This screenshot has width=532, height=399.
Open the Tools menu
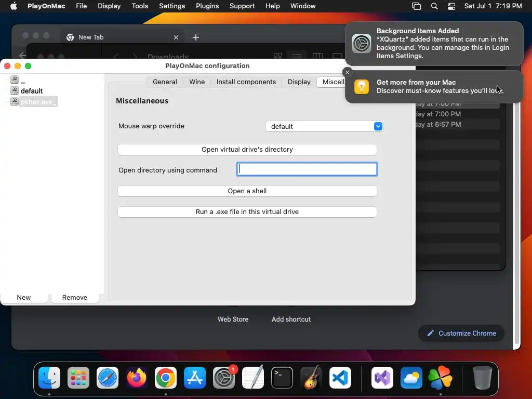140,6
